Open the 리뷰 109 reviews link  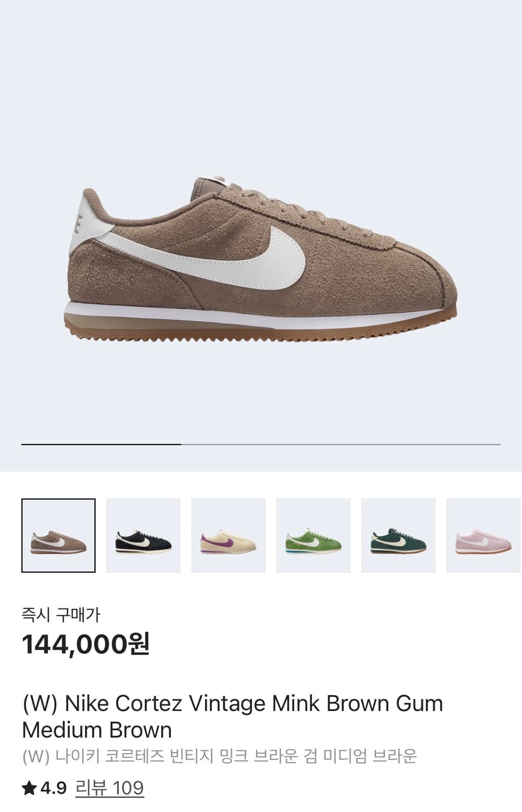click(109, 788)
